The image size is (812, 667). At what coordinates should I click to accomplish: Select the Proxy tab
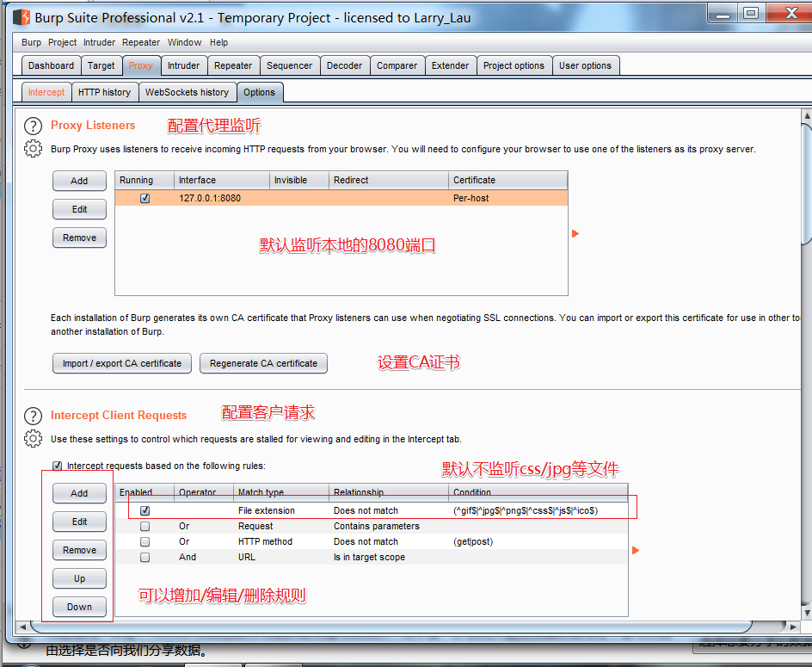[141, 65]
